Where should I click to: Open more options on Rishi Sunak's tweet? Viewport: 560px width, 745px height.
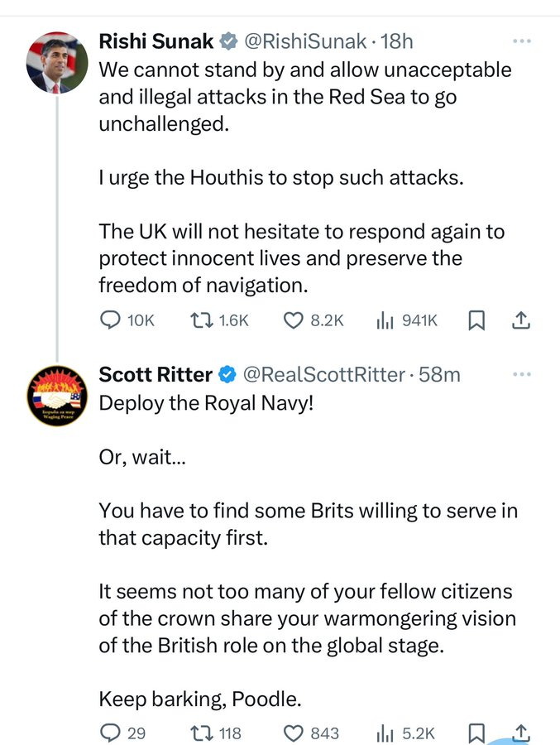tap(521, 41)
